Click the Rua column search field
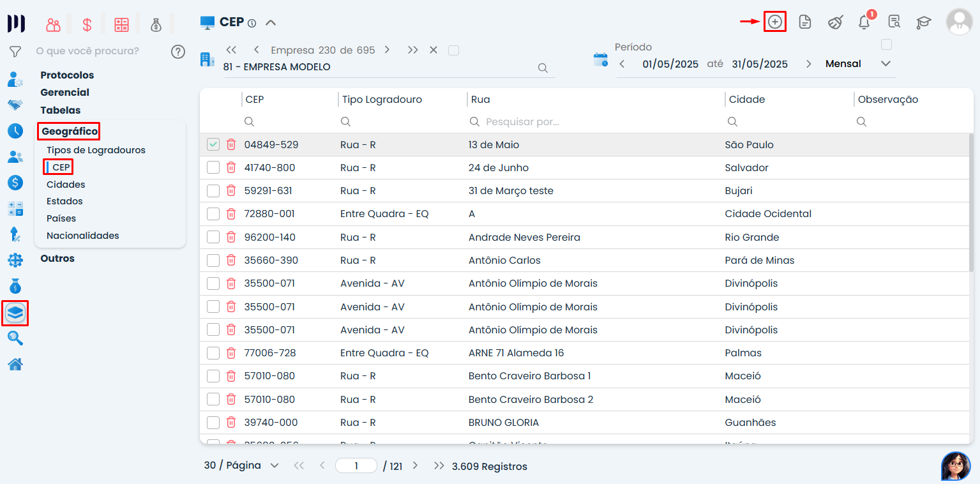Screen dimensions: 980x484 (x=594, y=121)
